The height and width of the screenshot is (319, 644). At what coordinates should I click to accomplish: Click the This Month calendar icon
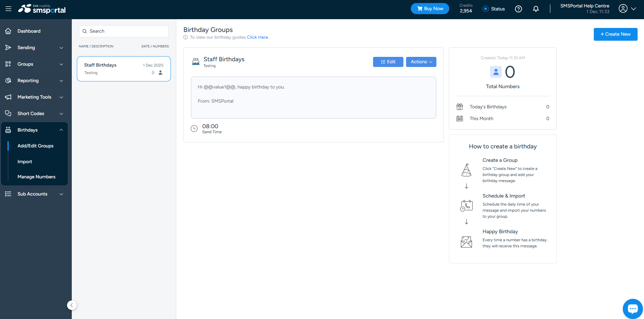(460, 118)
